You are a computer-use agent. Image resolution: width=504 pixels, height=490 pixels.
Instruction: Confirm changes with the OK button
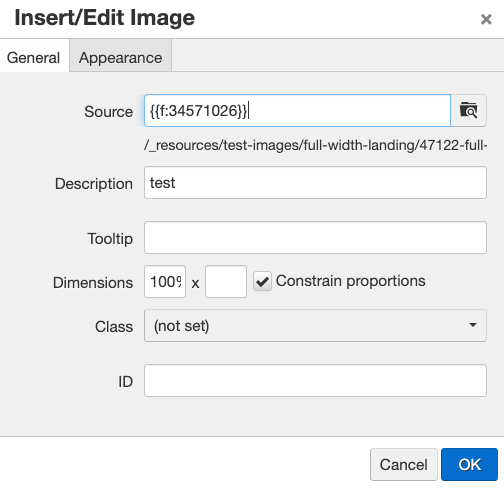coord(469,464)
